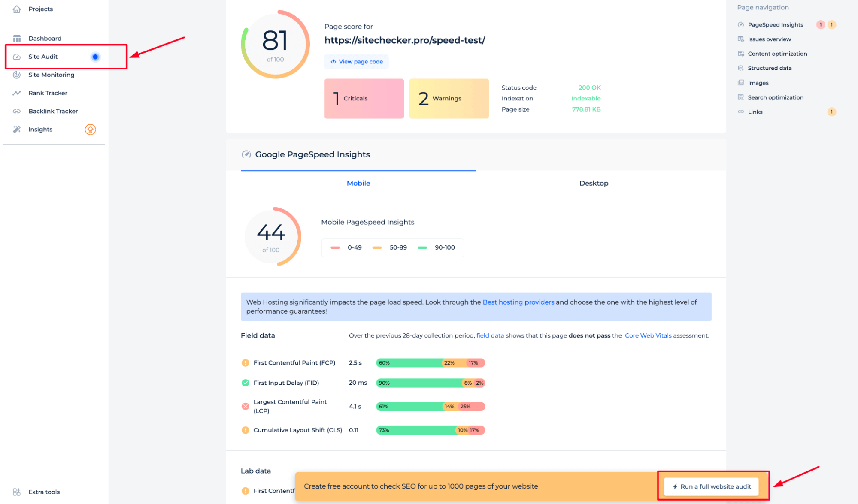
Task: Click the Insights icon in sidebar
Action: point(17,129)
